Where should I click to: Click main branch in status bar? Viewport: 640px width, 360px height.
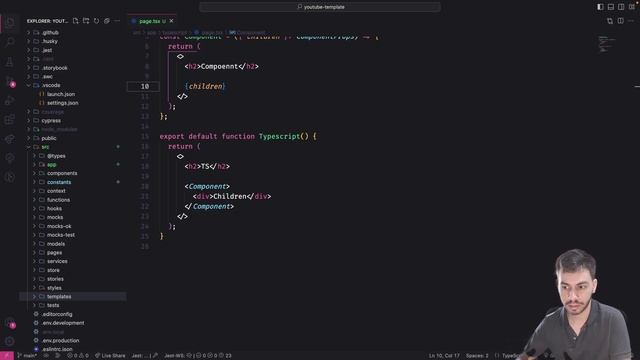click(x=27, y=356)
